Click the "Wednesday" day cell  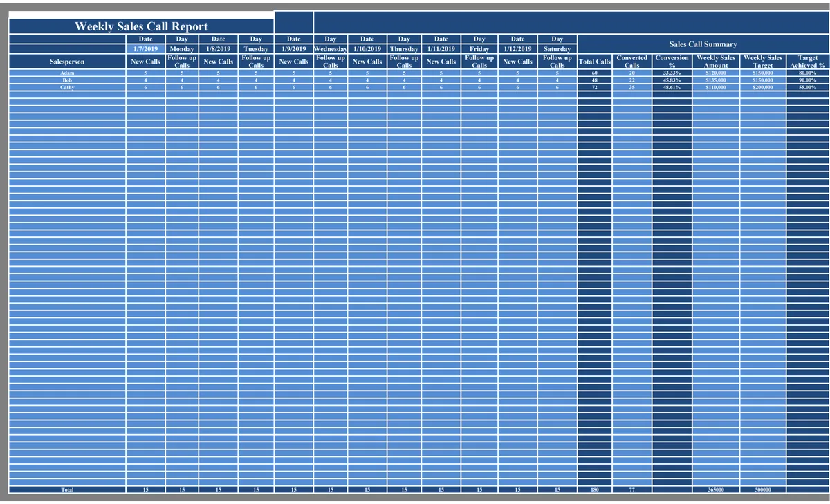click(x=331, y=49)
